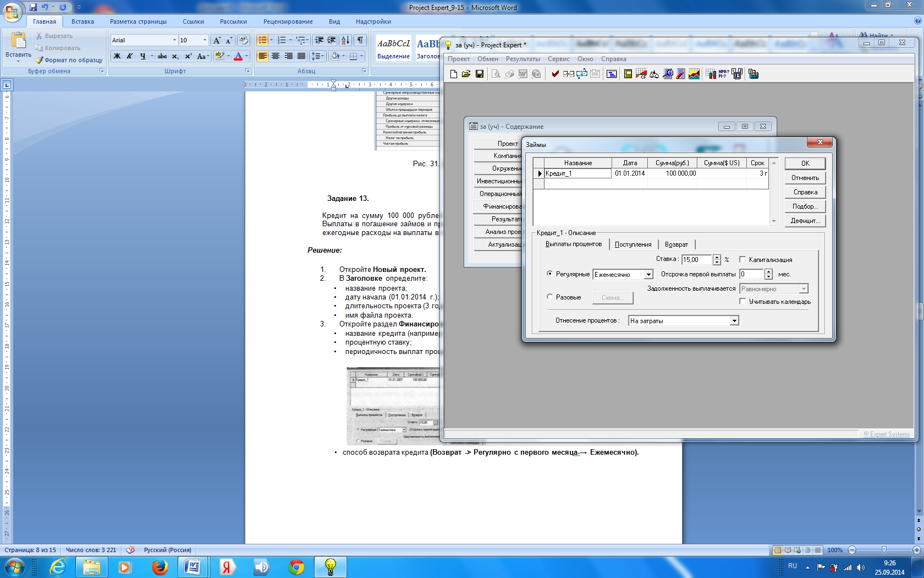
Task: Toggle bold (Ж) formatting in Word
Action: pyautogui.click(x=117, y=56)
